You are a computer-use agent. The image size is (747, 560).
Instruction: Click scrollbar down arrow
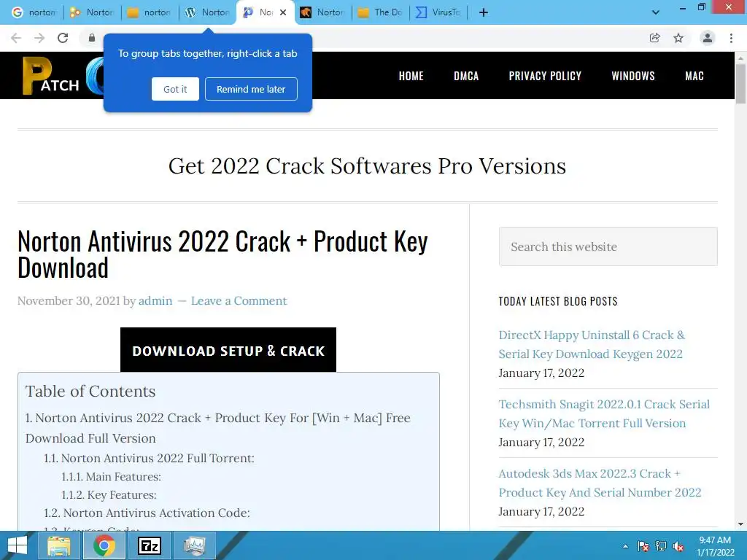740,524
